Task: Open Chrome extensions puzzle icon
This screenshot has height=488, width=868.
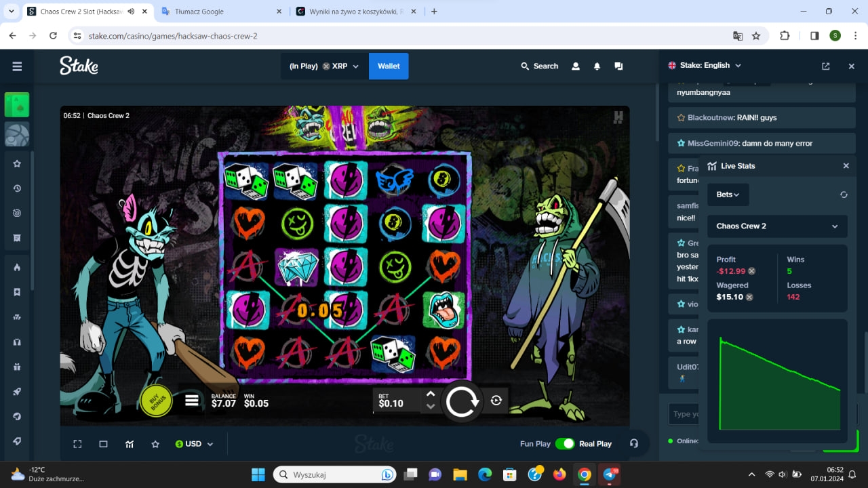Action: click(x=785, y=36)
